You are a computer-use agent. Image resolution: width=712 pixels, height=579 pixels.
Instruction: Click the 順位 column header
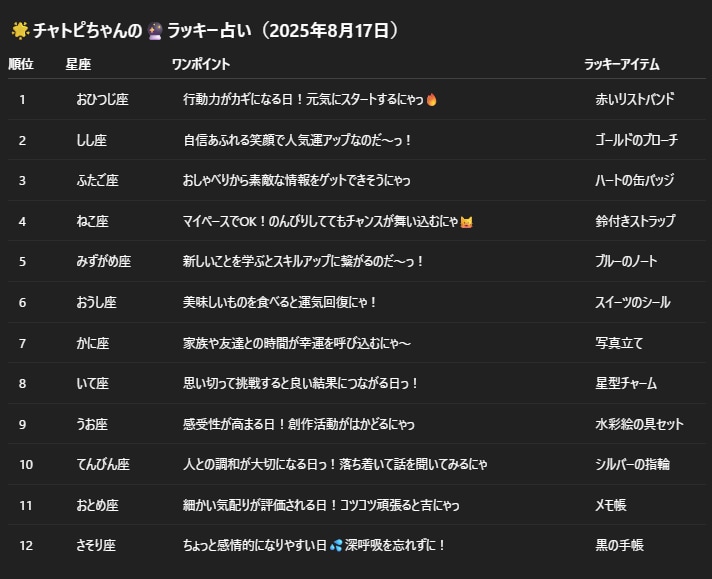pos(21,64)
